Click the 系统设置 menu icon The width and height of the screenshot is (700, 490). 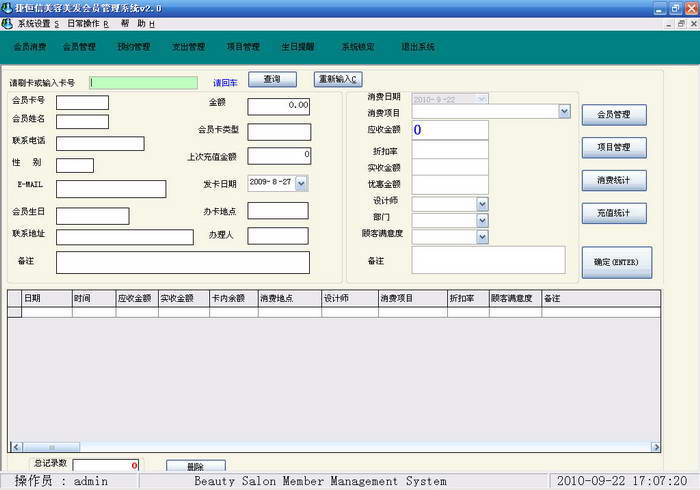pos(9,23)
